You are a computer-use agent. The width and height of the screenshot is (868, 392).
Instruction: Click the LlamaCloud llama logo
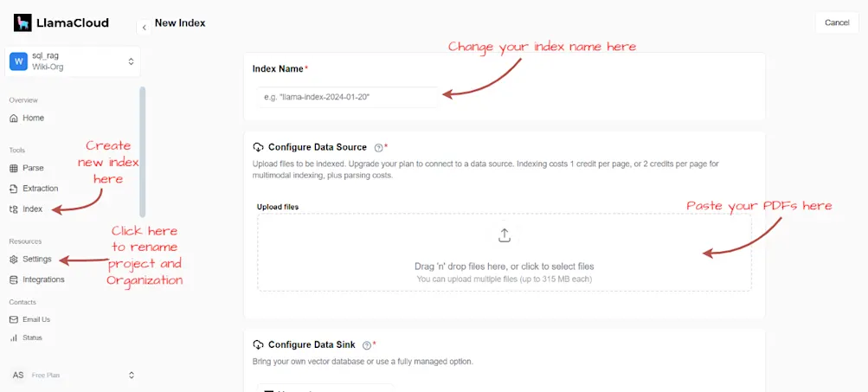tap(23, 22)
